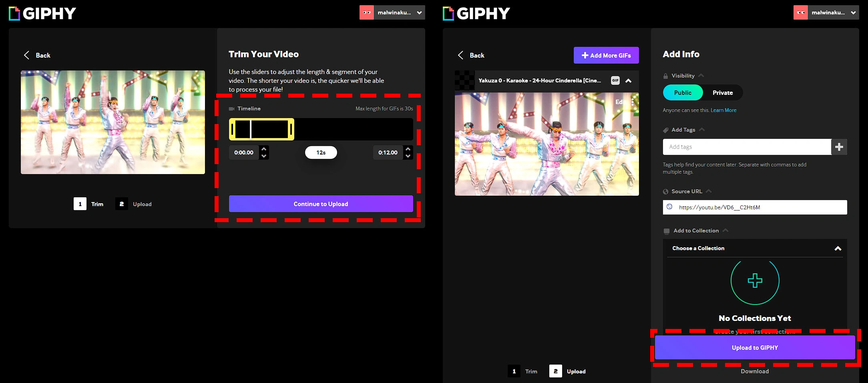
Task: Click the Source URL input field
Action: (755, 207)
